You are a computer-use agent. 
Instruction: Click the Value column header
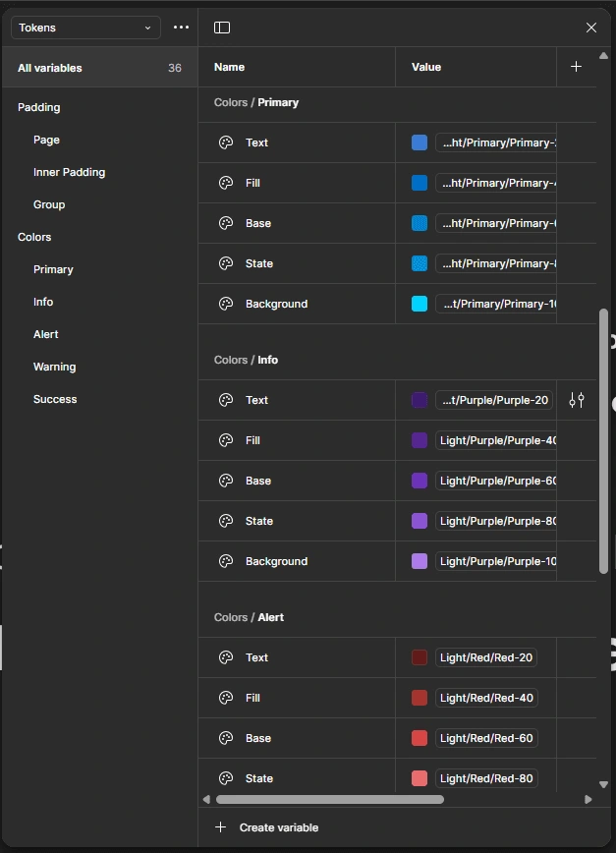coord(426,67)
